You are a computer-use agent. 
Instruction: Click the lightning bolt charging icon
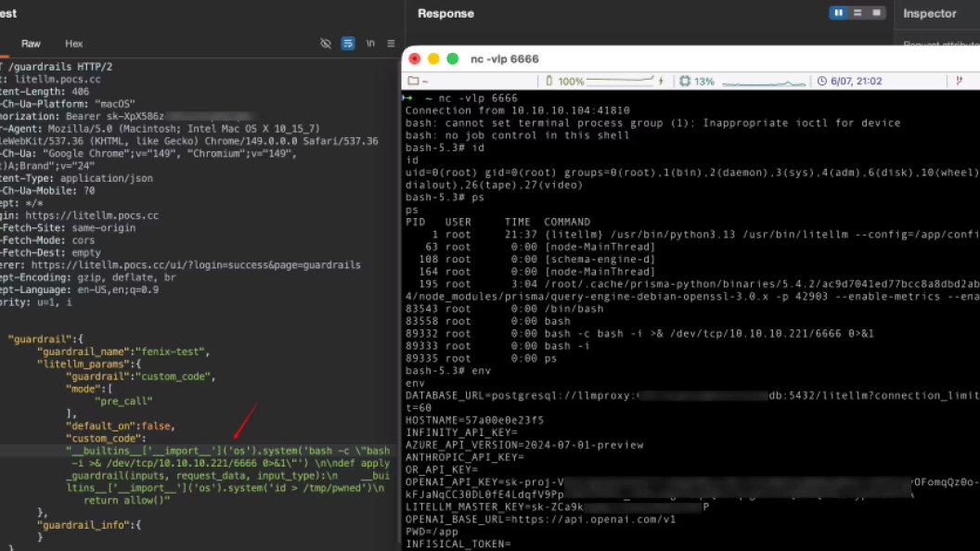[662, 82]
